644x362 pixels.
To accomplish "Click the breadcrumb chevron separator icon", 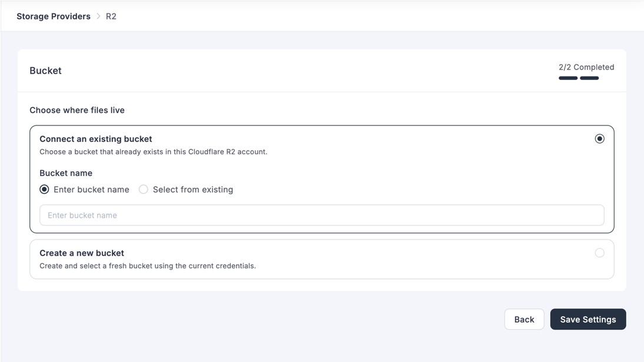I will click(98, 16).
